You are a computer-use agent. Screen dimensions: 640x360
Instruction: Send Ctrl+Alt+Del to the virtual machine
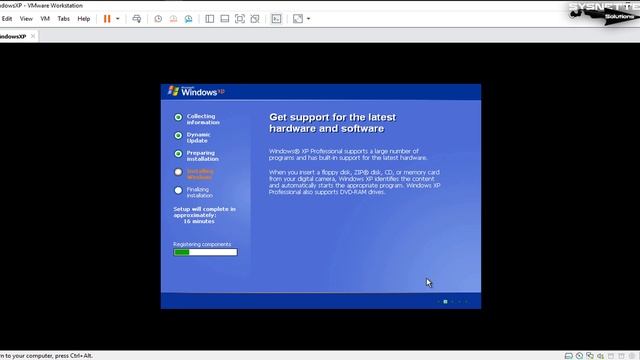pos(137,19)
